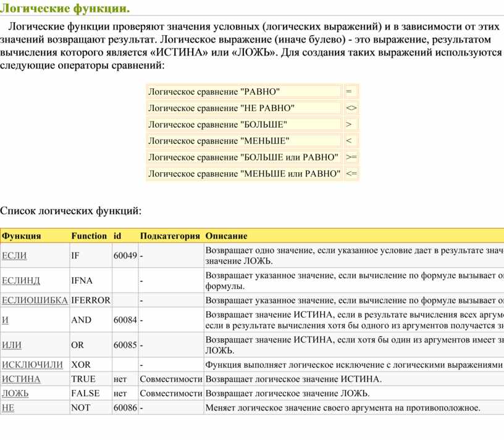Follow the И function link
Screen dimensions: 504x440
tap(6, 320)
